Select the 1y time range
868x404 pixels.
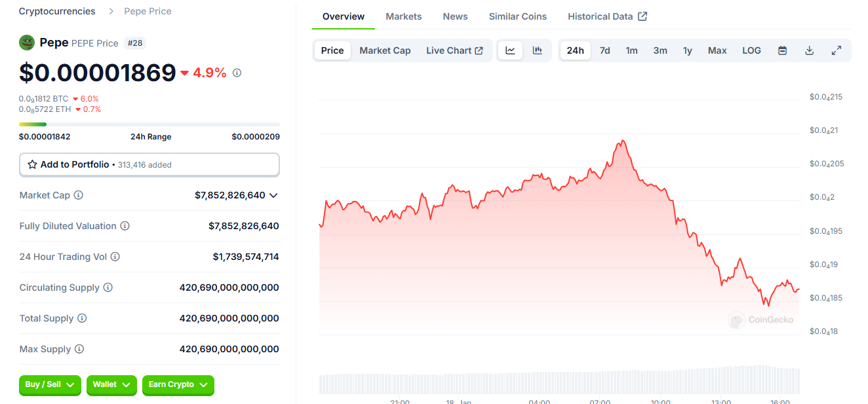point(688,50)
